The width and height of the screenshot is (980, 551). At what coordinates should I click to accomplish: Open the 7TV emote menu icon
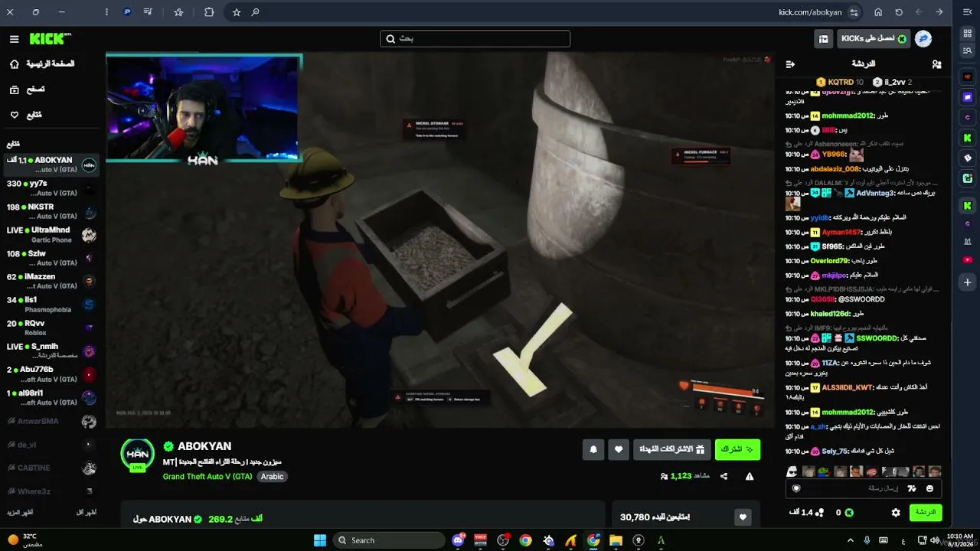click(912, 488)
